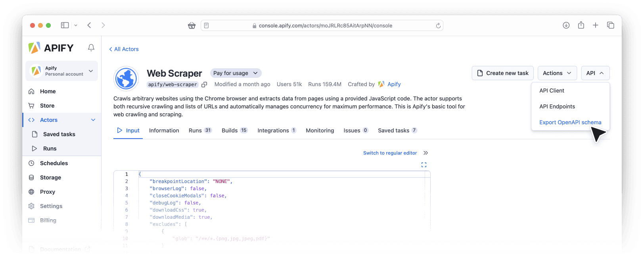Select API Client from API menu
644x266 pixels.
[x=570, y=91]
